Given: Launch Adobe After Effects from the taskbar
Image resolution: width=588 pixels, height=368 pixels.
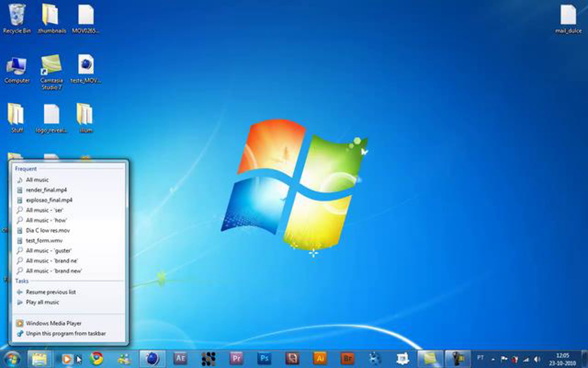Looking at the screenshot, I should [180, 359].
